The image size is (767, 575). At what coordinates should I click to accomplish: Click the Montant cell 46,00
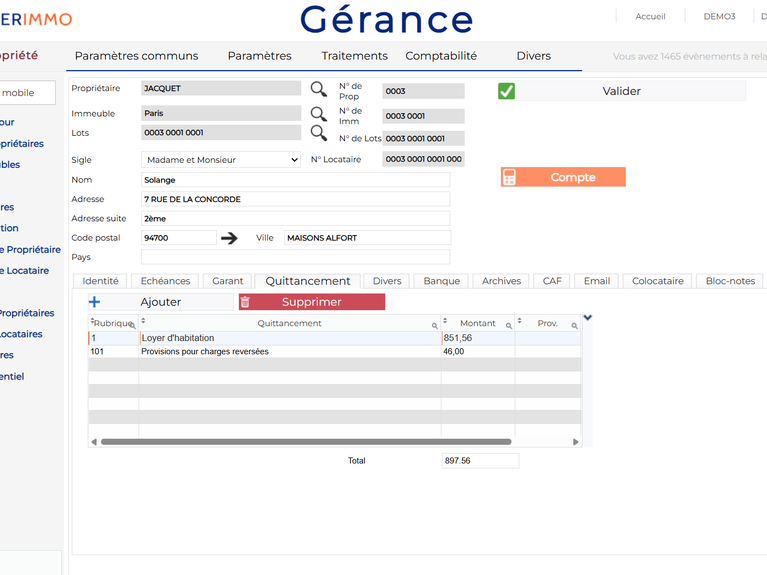coord(478,351)
